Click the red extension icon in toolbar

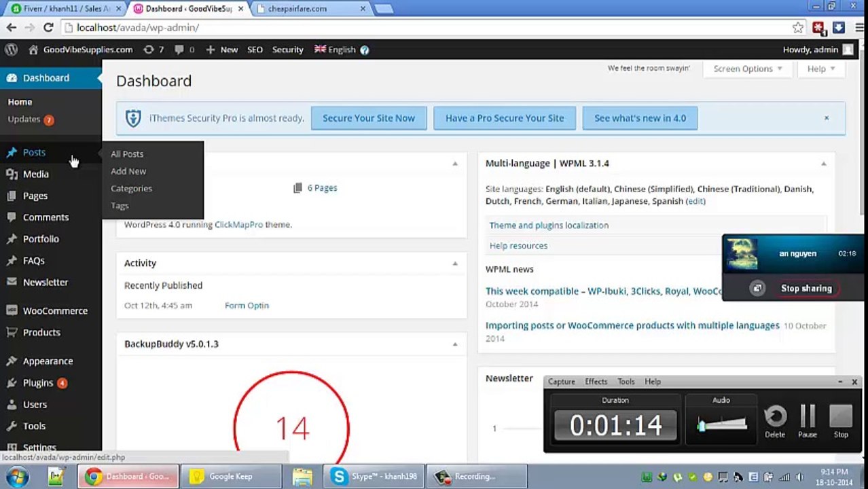(x=818, y=27)
